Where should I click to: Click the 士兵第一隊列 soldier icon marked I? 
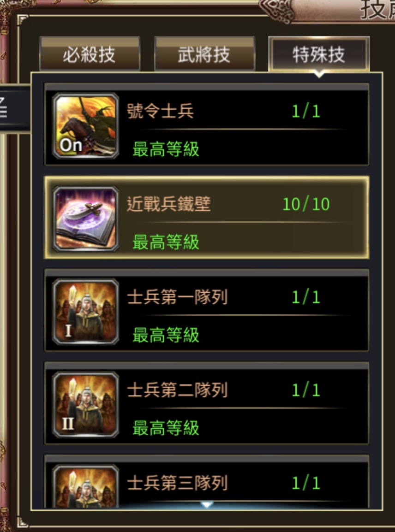85,312
